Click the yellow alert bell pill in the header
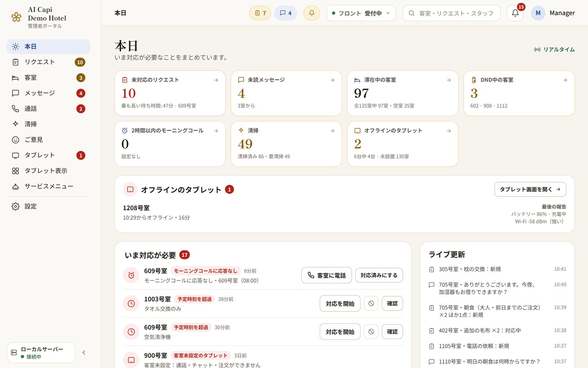The width and height of the screenshot is (588, 368). [312, 13]
